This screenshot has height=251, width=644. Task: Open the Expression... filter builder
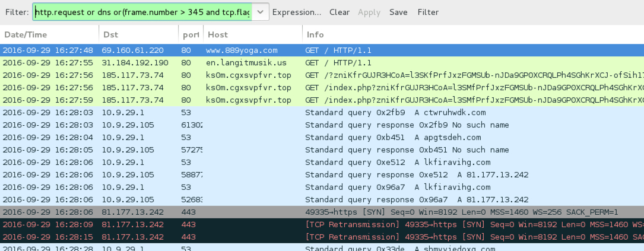point(296,12)
